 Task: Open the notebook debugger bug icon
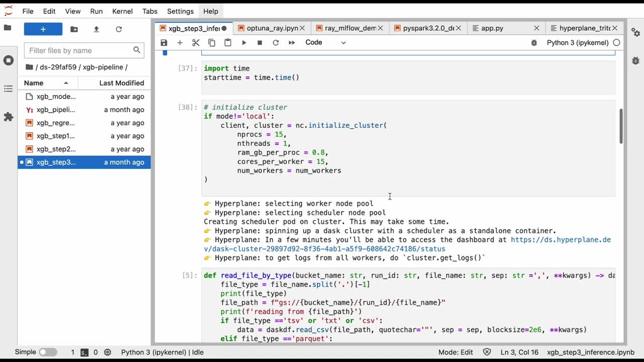534,43
